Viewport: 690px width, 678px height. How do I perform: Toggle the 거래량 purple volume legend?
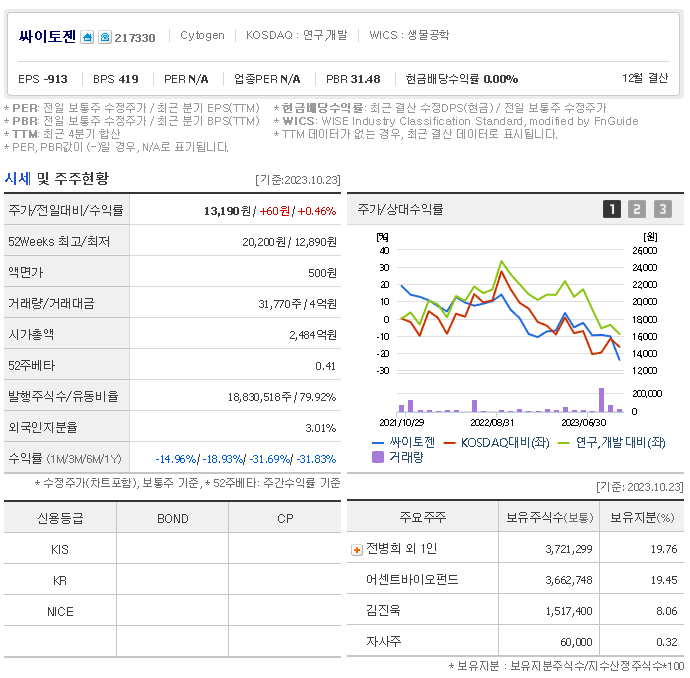tap(397, 457)
